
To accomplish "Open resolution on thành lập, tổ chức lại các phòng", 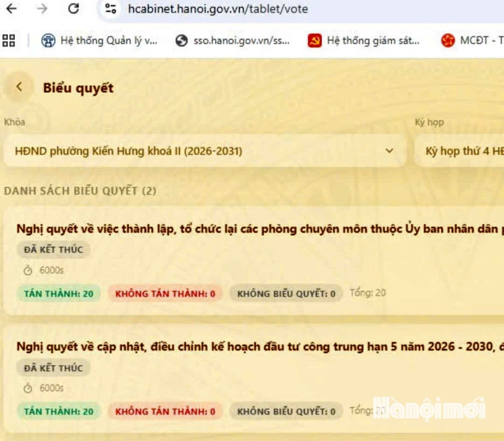I will [x=260, y=229].
